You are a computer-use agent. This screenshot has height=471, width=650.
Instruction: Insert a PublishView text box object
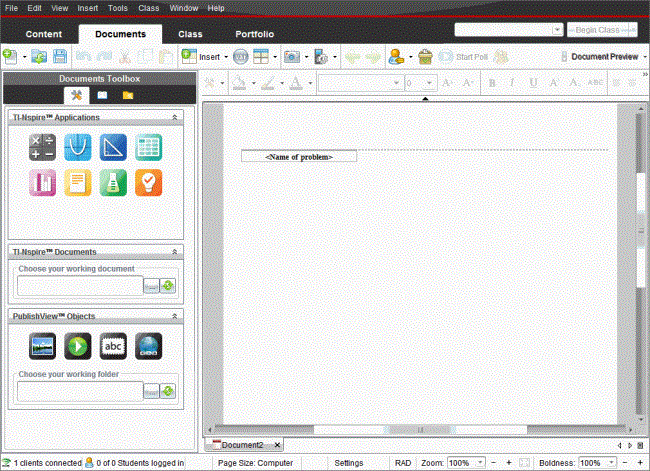(x=113, y=346)
